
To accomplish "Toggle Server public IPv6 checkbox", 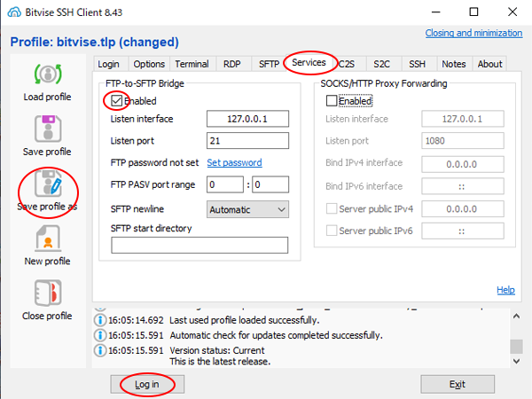I will [331, 231].
